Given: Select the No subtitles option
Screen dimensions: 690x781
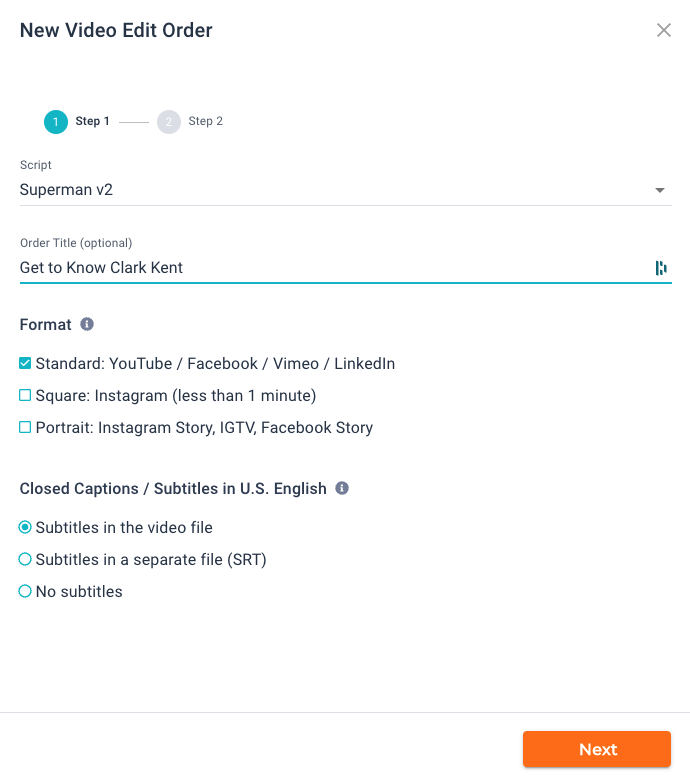Looking at the screenshot, I should click(25, 591).
